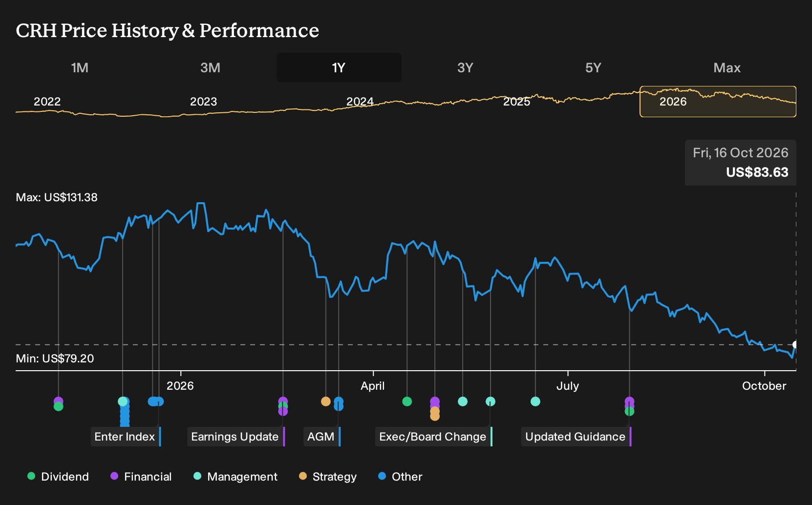The height and width of the screenshot is (505, 812).
Task: Switch to the 3Y range tab
Action: pyautogui.click(x=465, y=67)
